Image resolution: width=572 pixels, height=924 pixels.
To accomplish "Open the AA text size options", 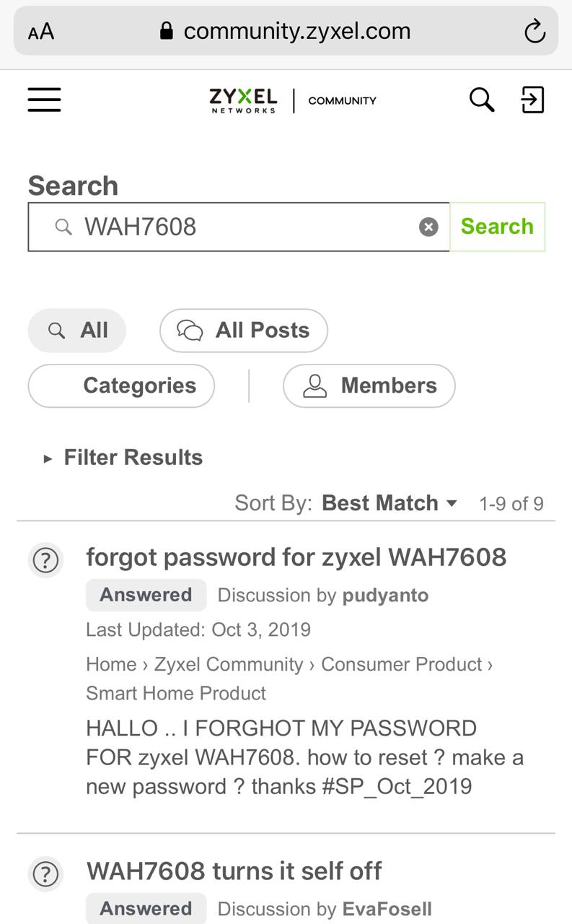I will tap(41, 32).
